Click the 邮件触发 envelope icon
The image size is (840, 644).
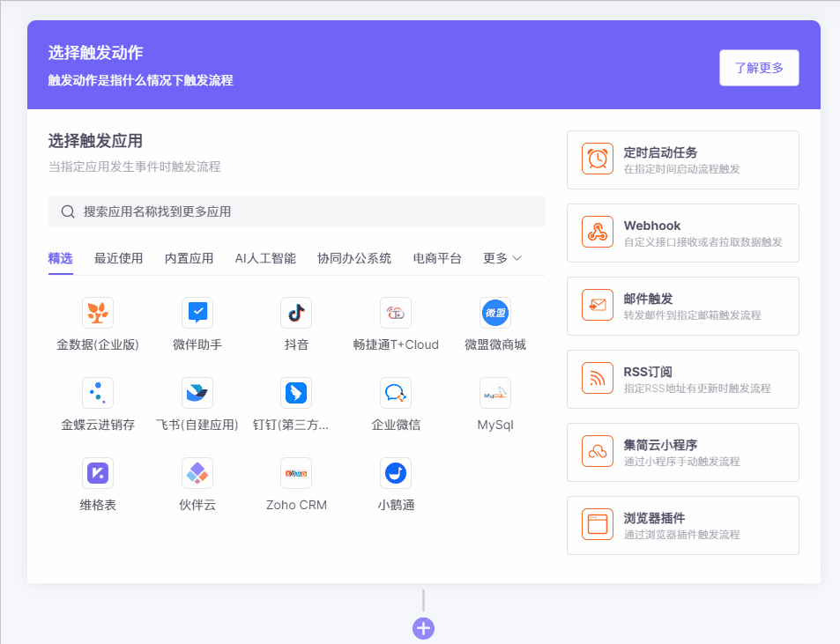point(598,305)
